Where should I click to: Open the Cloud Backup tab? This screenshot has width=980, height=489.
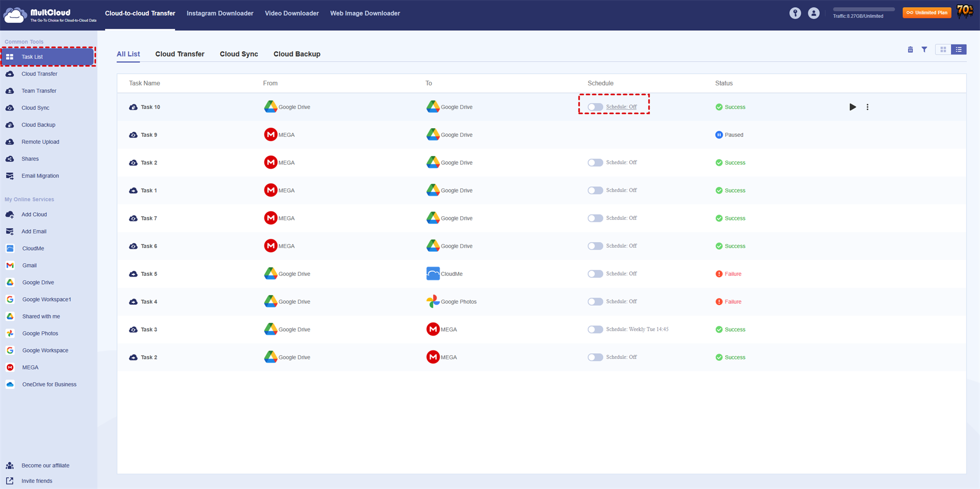tap(297, 54)
